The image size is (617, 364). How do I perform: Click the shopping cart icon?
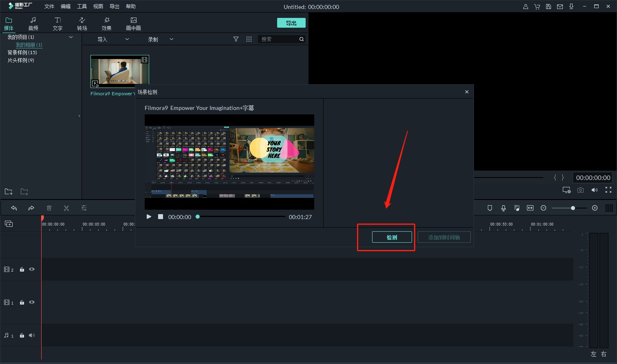coord(537,7)
